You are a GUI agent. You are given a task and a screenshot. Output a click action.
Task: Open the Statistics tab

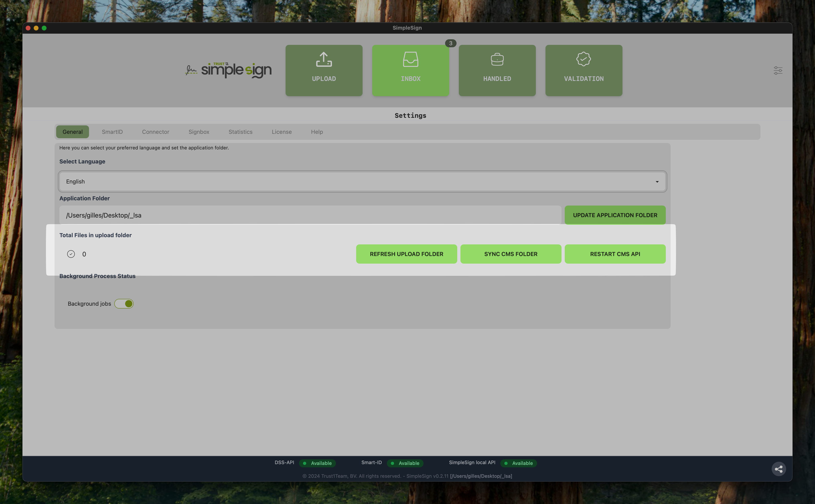click(240, 132)
